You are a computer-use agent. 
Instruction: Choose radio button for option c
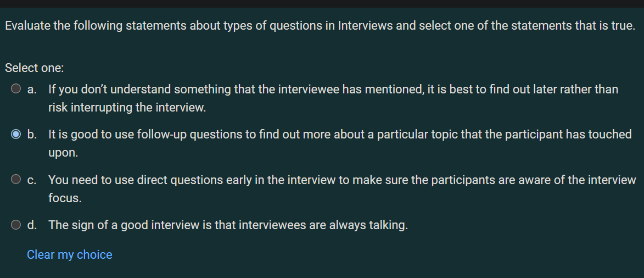click(x=15, y=179)
